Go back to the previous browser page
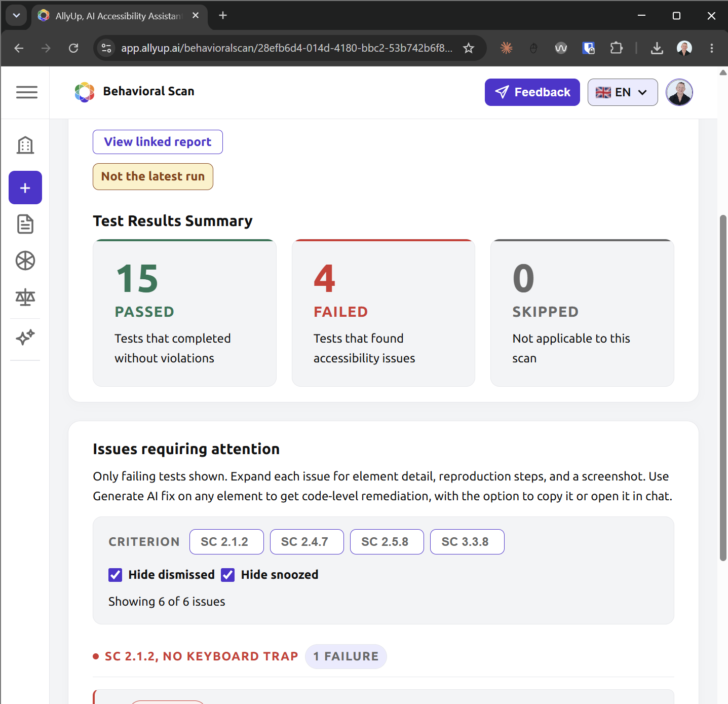The image size is (728, 704). coord(19,48)
